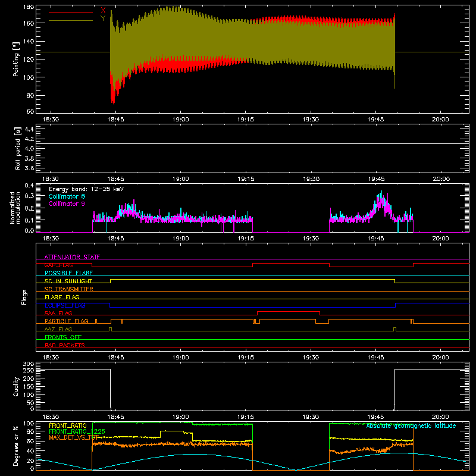Select the SC_TRANSMITTER flag label

pos(69,289)
